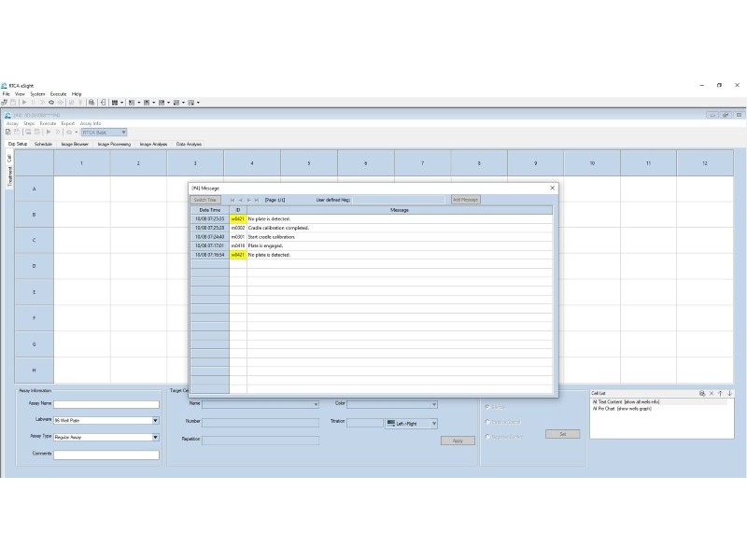Delete item with Cell List X icon
This screenshot has width=747, height=560.
click(712, 393)
